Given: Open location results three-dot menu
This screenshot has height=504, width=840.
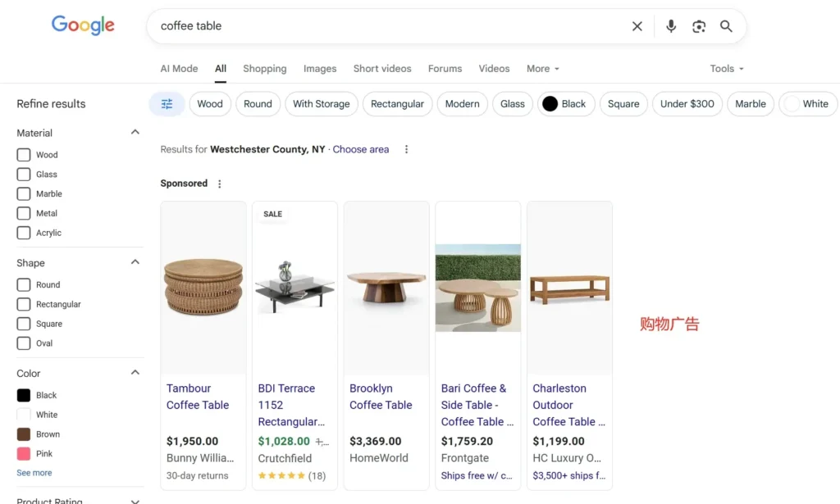Looking at the screenshot, I should [x=406, y=149].
